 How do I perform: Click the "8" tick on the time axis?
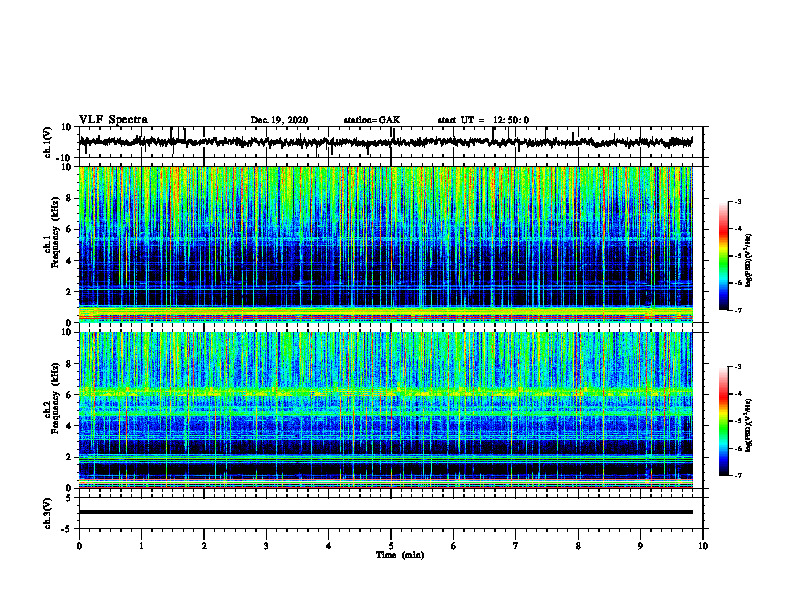(x=578, y=546)
